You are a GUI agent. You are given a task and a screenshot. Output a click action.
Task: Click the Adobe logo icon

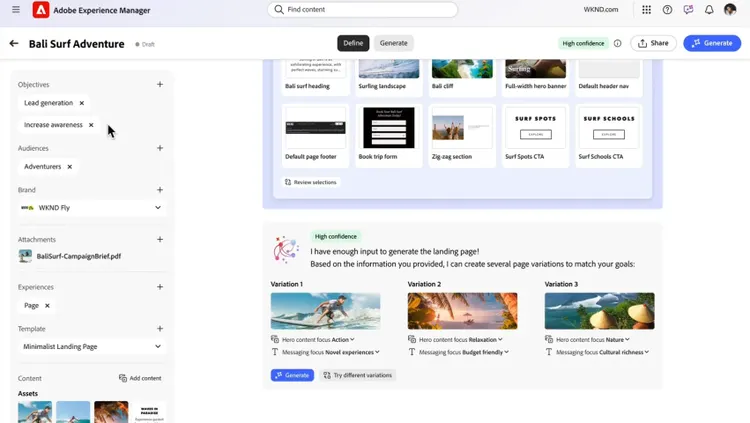(x=41, y=10)
